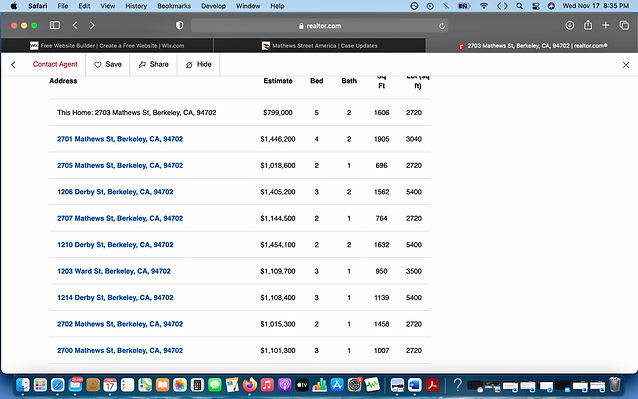
Task: Open Podcasts from the Dock
Action: [x=284, y=385]
